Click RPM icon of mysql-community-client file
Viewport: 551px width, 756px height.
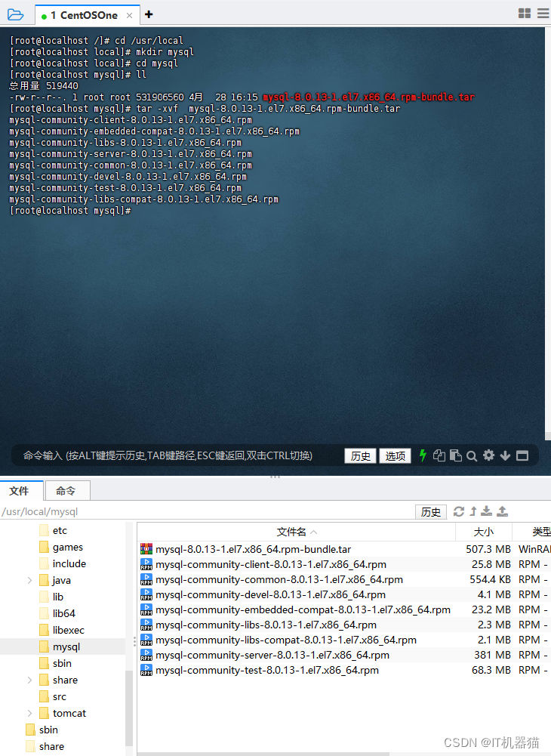pos(146,564)
